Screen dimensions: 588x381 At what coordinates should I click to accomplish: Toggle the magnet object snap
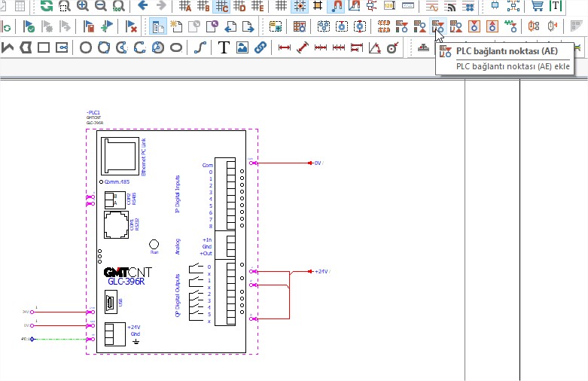(336, 5)
